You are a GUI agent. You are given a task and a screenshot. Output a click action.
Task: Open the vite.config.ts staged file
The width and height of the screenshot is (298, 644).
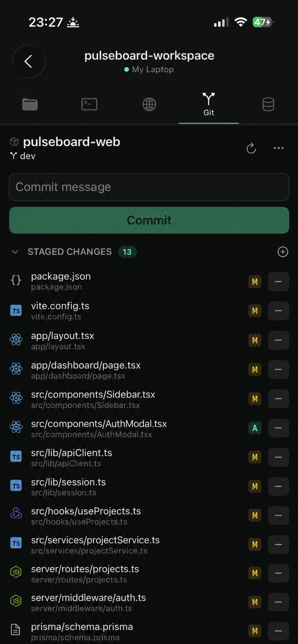125,311
